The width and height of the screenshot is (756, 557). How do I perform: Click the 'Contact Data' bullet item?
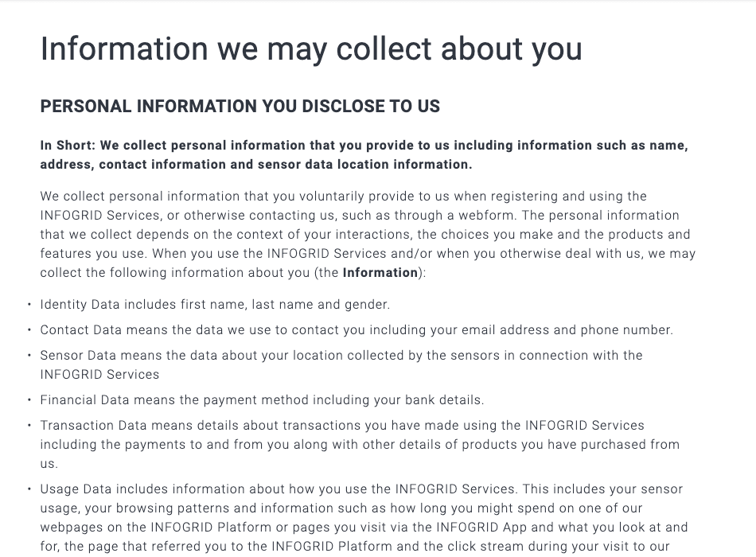click(x=357, y=330)
